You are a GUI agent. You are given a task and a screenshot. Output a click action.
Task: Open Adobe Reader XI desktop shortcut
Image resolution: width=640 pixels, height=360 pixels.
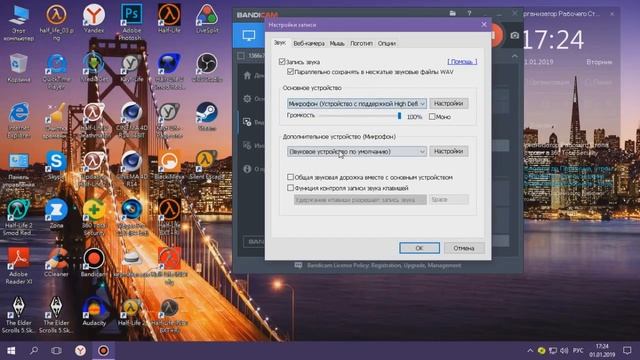[19, 266]
